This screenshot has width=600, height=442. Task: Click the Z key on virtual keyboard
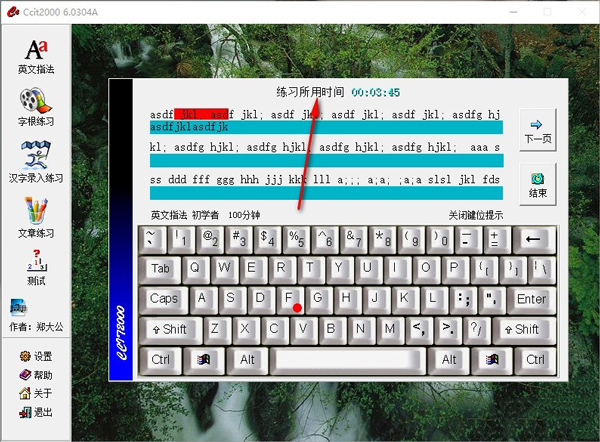tap(217, 330)
